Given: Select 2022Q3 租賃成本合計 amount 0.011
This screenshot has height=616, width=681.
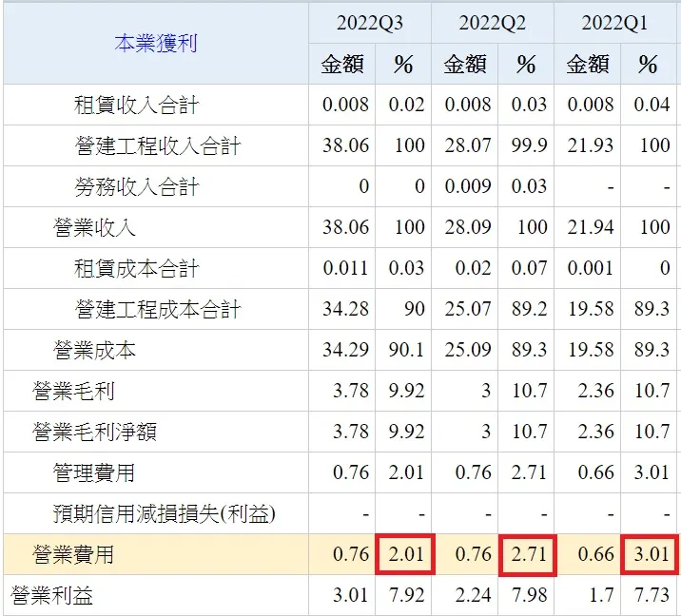Looking at the screenshot, I should click(345, 268).
